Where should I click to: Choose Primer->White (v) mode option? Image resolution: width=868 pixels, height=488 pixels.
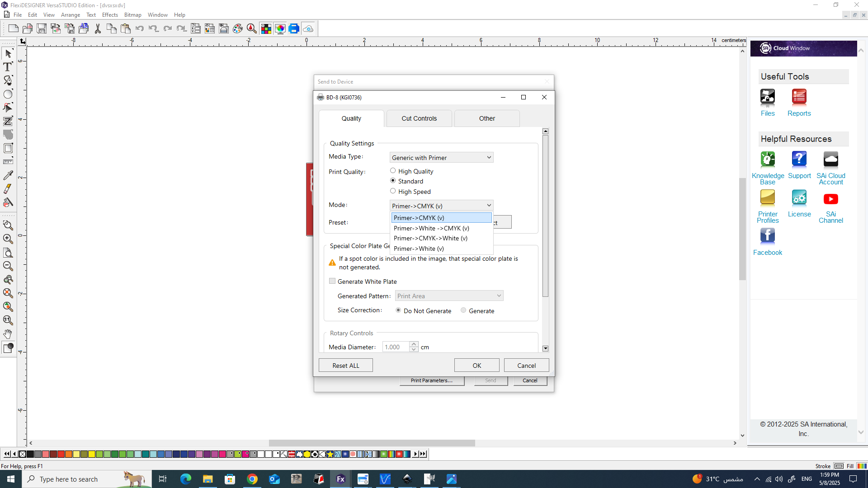(x=441, y=249)
